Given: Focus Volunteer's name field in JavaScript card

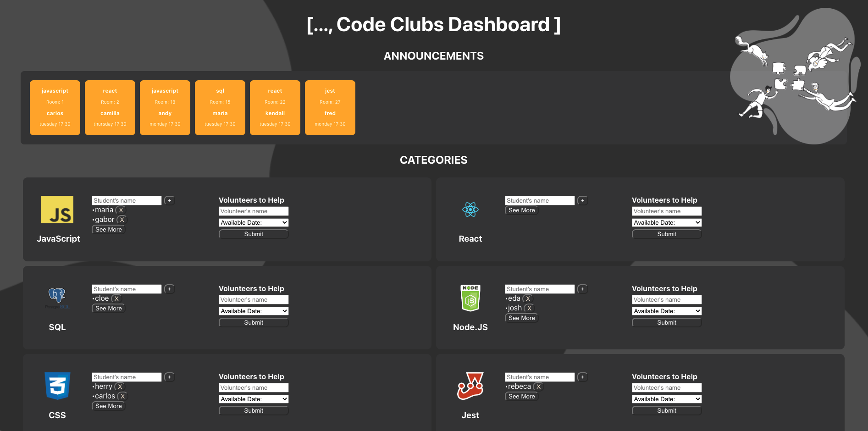Looking at the screenshot, I should [x=254, y=211].
